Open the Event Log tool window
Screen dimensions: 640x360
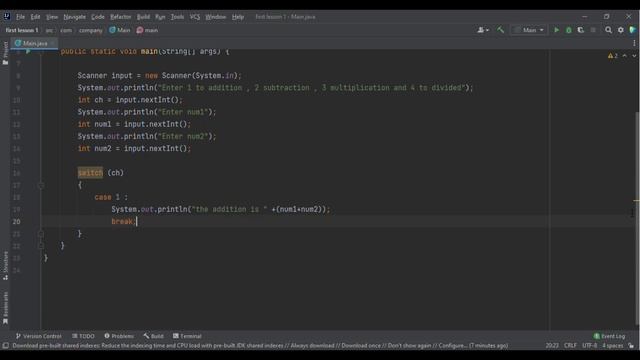coord(609,336)
